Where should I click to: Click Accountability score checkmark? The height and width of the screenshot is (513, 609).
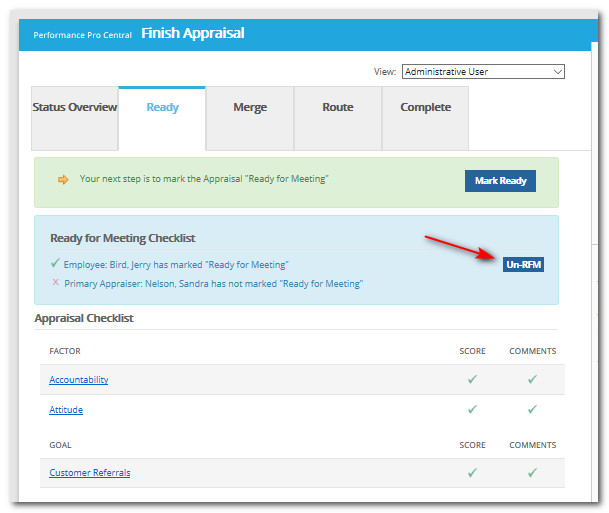point(472,380)
